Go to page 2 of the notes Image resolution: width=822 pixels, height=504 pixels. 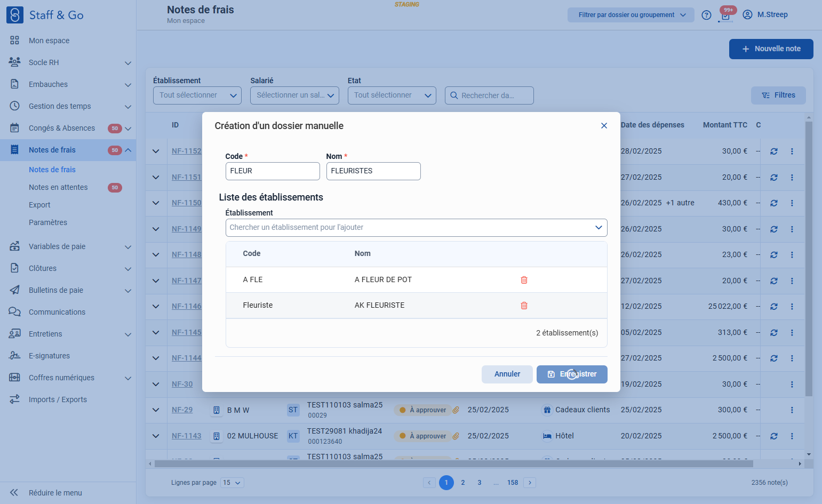tap(463, 483)
